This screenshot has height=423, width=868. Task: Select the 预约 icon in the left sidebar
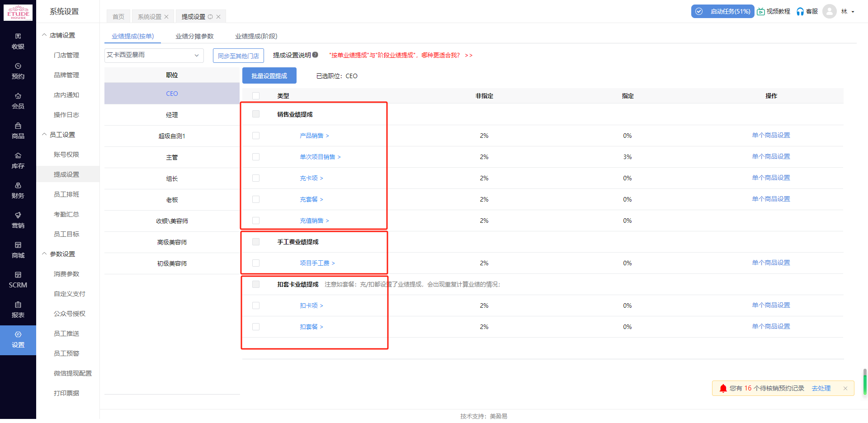[18, 71]
